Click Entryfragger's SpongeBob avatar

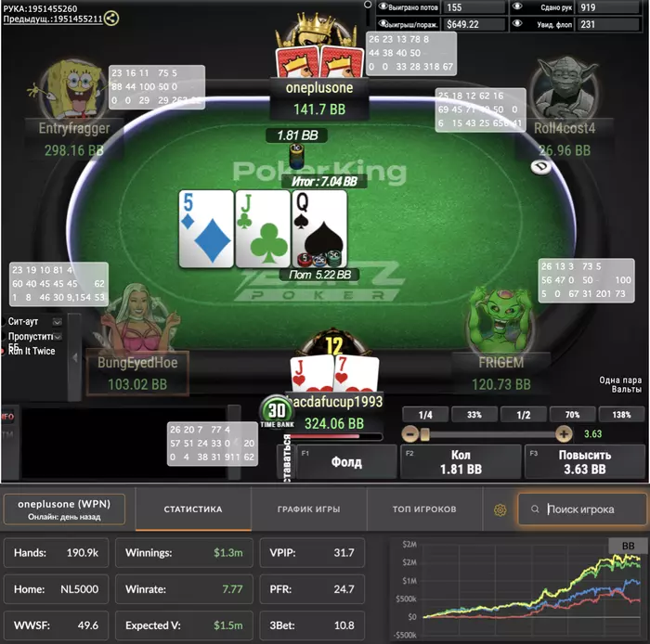coord(72,89)
